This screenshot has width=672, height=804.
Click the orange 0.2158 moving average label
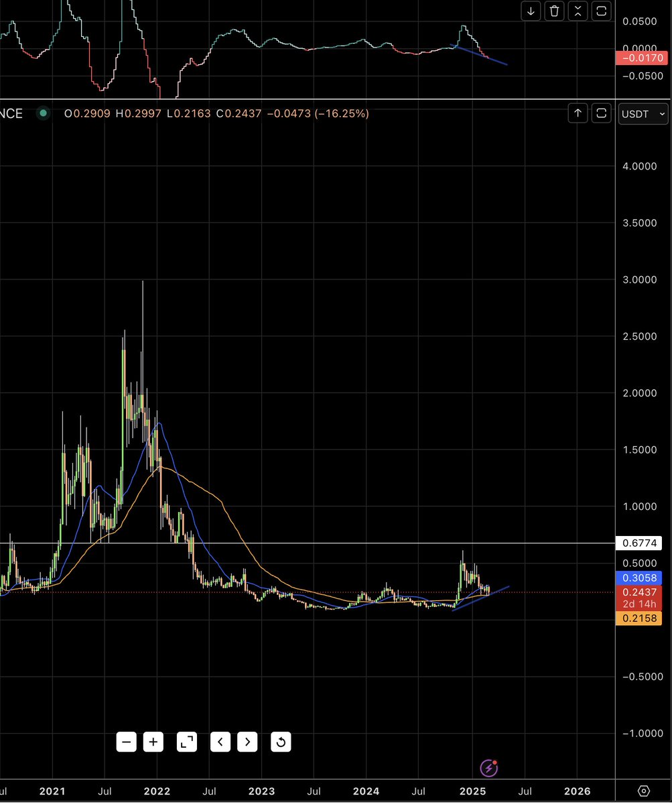click(x=639, y=619)
